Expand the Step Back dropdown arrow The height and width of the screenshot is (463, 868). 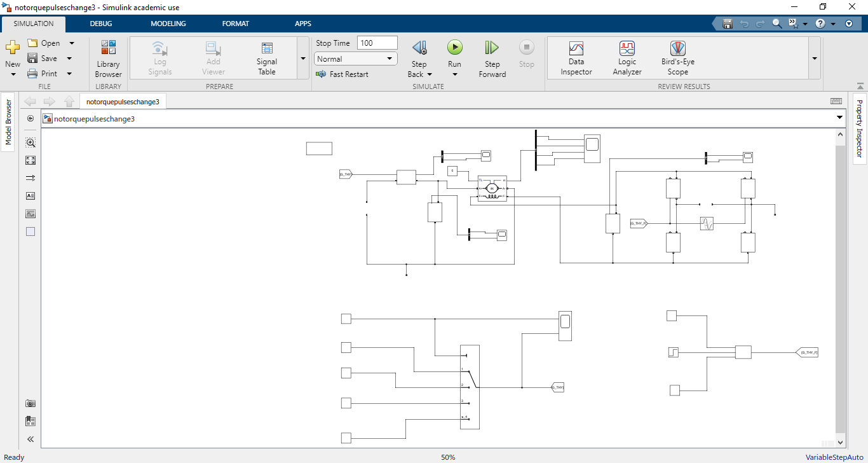430,74
